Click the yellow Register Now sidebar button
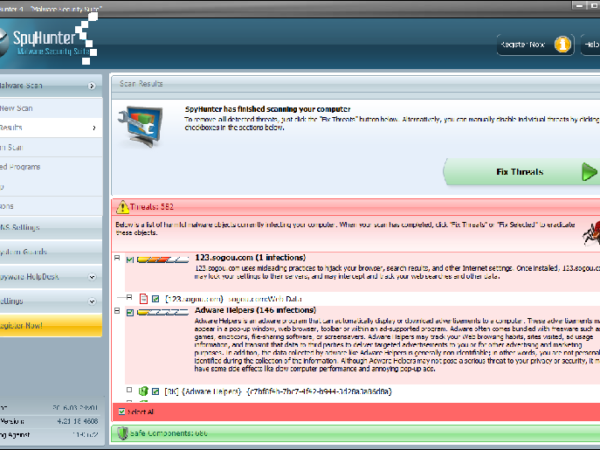 coord(51,326)
